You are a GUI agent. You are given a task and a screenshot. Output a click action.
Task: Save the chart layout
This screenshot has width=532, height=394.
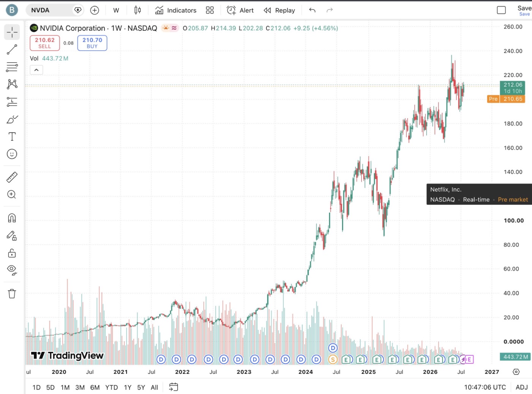click(x=524, y=11)
